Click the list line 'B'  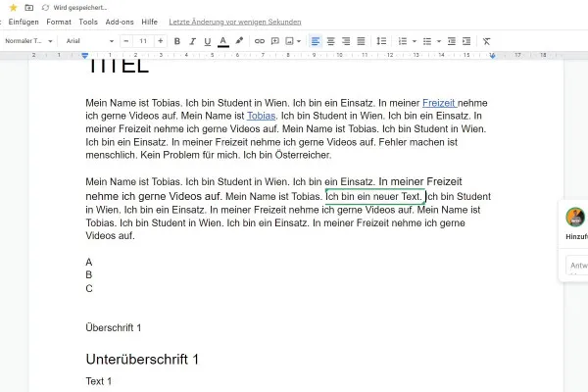(89, 275)
